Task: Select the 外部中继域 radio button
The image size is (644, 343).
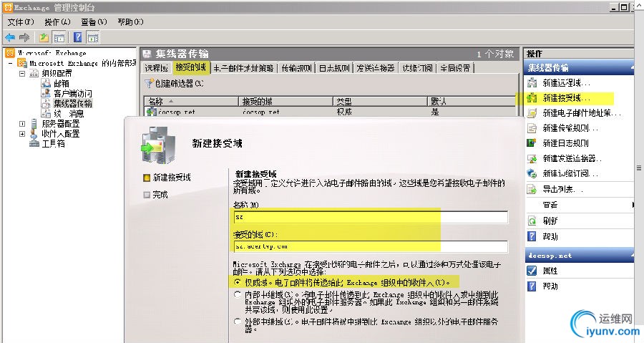Action: [x=238, y=322]
